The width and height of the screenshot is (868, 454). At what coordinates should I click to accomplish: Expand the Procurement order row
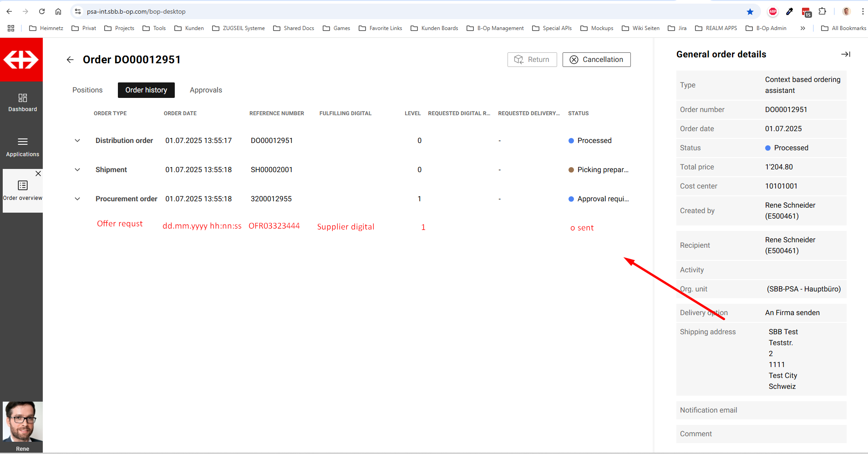(x=77, y=199)
